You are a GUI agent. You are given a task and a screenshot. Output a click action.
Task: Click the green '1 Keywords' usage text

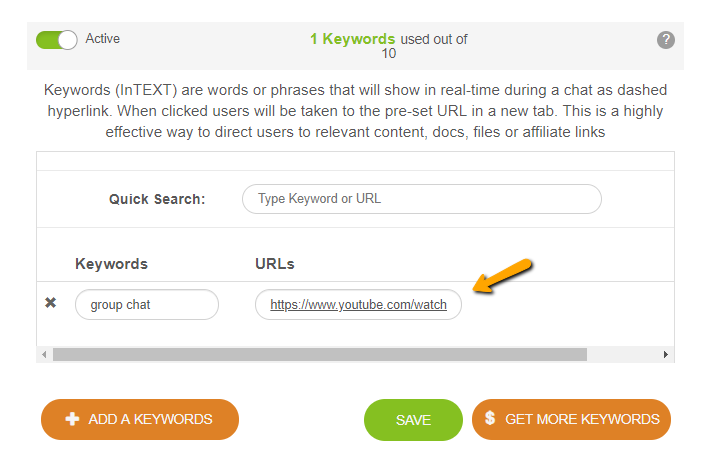click(352, 40)
